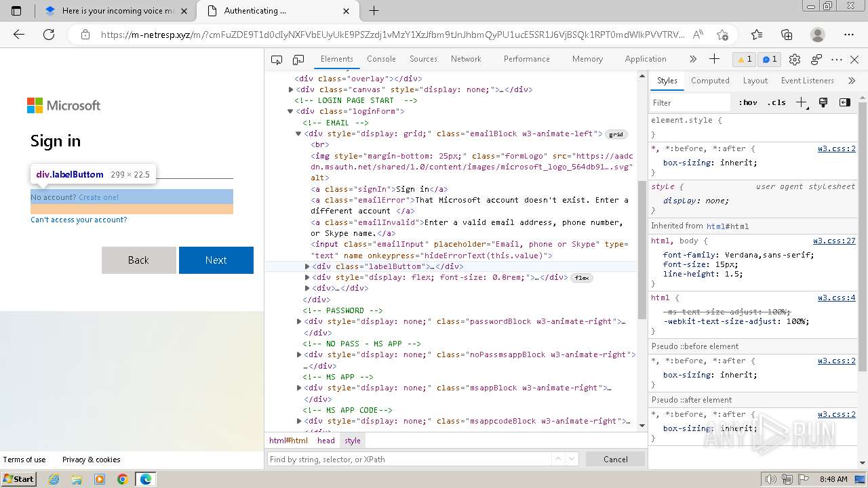The width and height of the screenshot is (868, 488).
Task: Open the issues counter badge
Action: point(770,59)
